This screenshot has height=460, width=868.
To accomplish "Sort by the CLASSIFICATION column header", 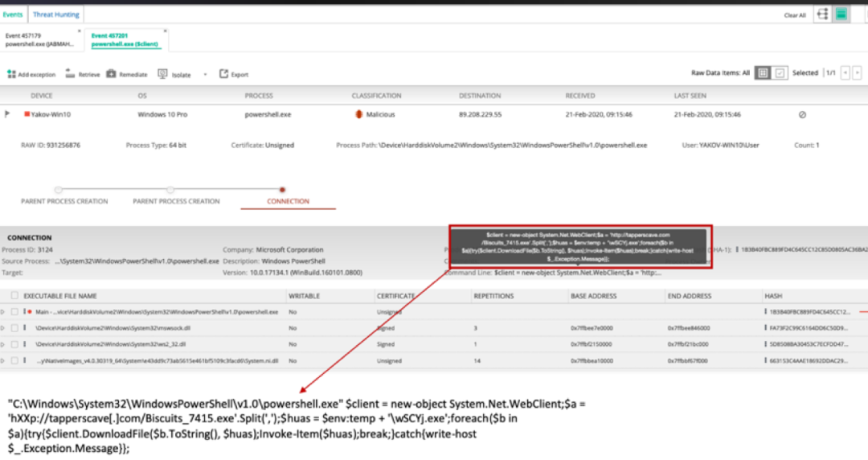I will [x=376, y=96].
